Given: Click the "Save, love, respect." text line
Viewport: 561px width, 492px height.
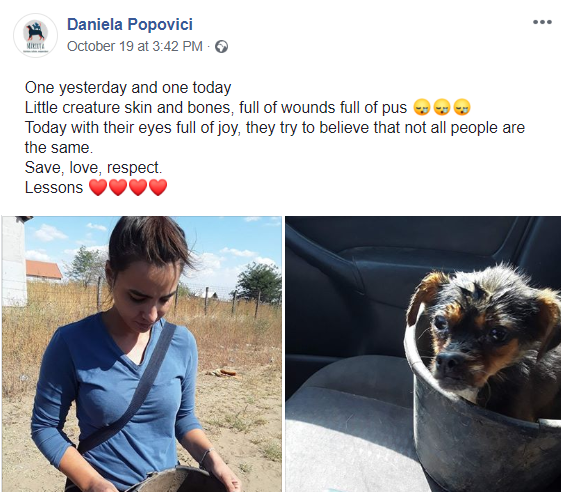Looking at the screenshot, I should tap(93, 168).
